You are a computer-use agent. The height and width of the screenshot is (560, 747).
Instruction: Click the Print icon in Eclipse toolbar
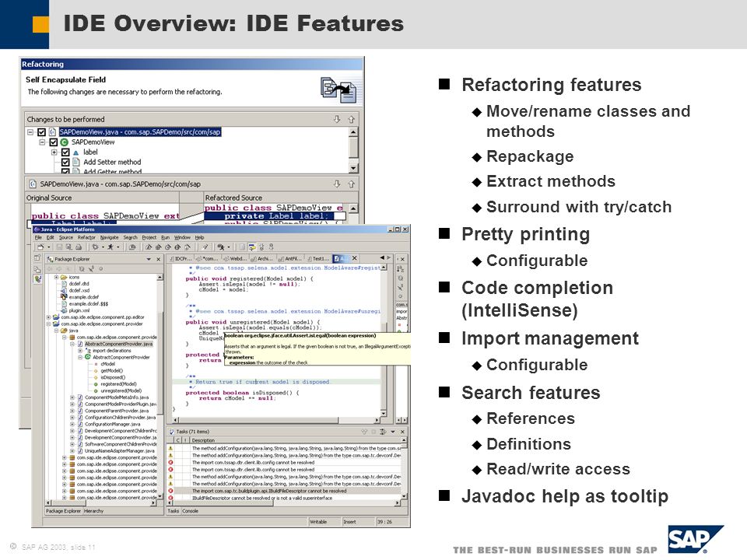tap(79, 247)
